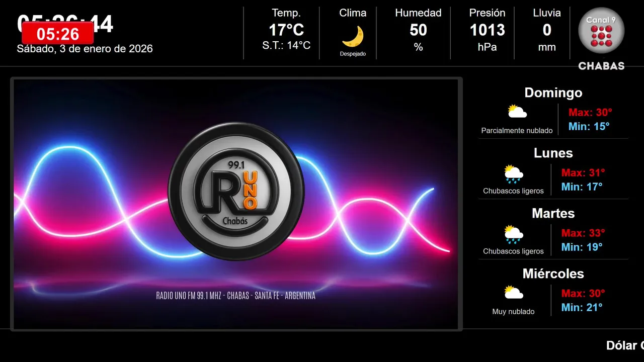Click the Lunes forecast heading

(553, 153)
